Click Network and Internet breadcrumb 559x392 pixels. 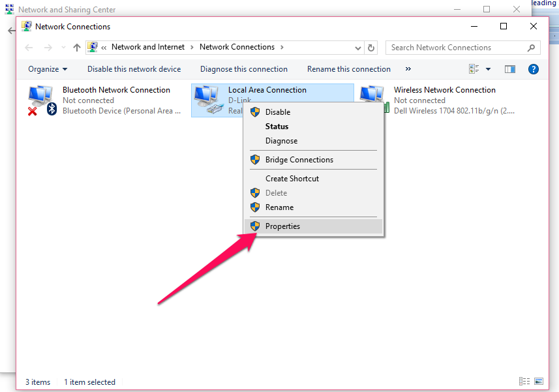pyautogui.click(x=148, y=47)
